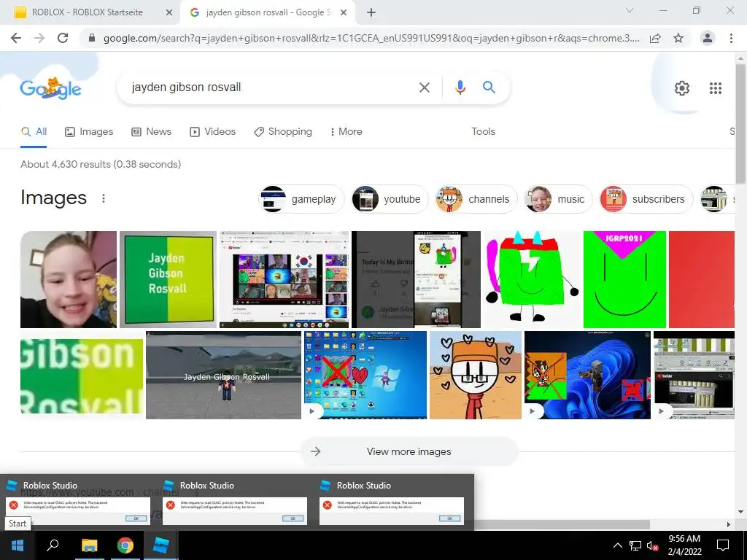747x560 pixels.
Task: Click the site lock icon
Action: [92, 38]
